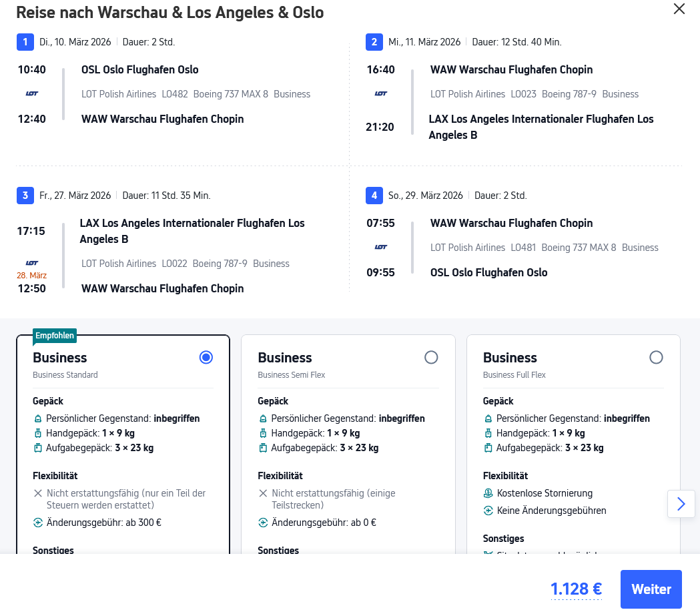
Task: Click LOT airline logo on flight LO023
Action: [381, 94]
